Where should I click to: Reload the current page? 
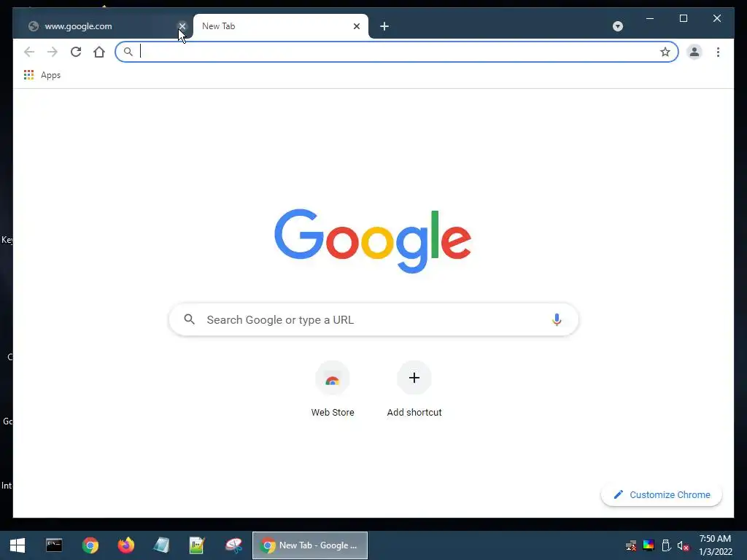point(76,52)
